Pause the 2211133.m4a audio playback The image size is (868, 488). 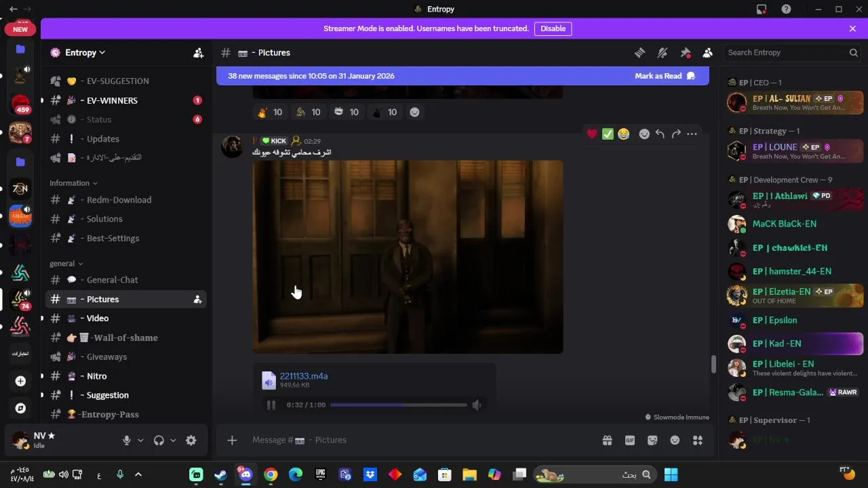(271, 405)
